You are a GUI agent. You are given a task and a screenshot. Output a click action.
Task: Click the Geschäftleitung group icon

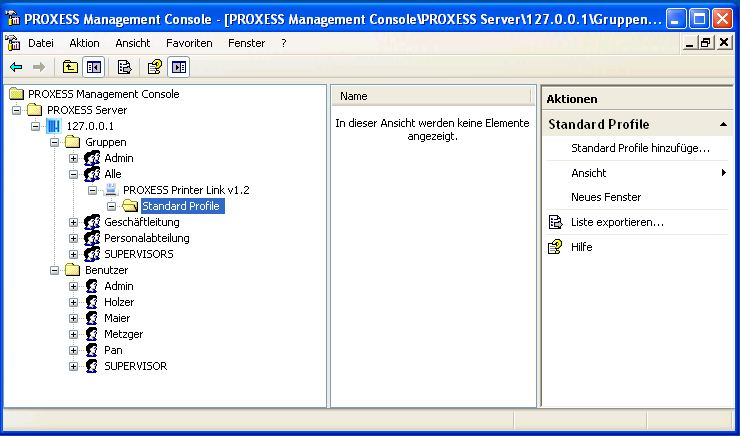(92, 222)
